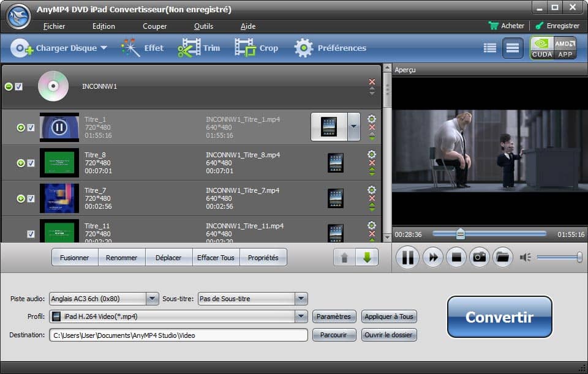Open Titre_1 profile format dropdown
Image resolution: width=588 pixels, height=374 pixels.
(x=353, y=127)
